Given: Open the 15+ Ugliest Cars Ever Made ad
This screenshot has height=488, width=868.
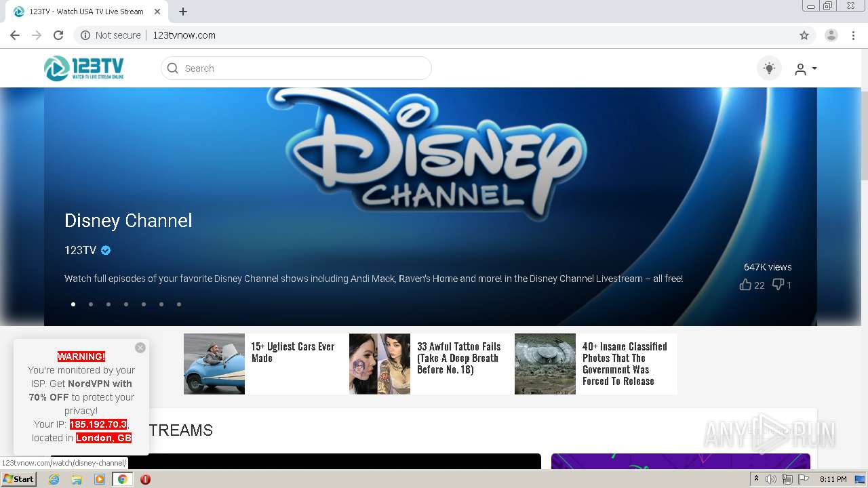Looking at the screenshot, I should coord(293,352).
